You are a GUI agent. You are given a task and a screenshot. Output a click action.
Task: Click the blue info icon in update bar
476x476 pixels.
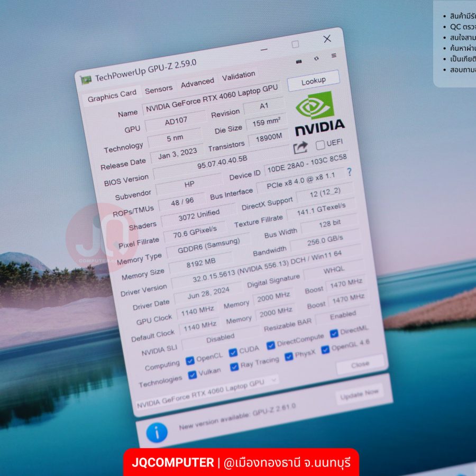pos(157,432)
